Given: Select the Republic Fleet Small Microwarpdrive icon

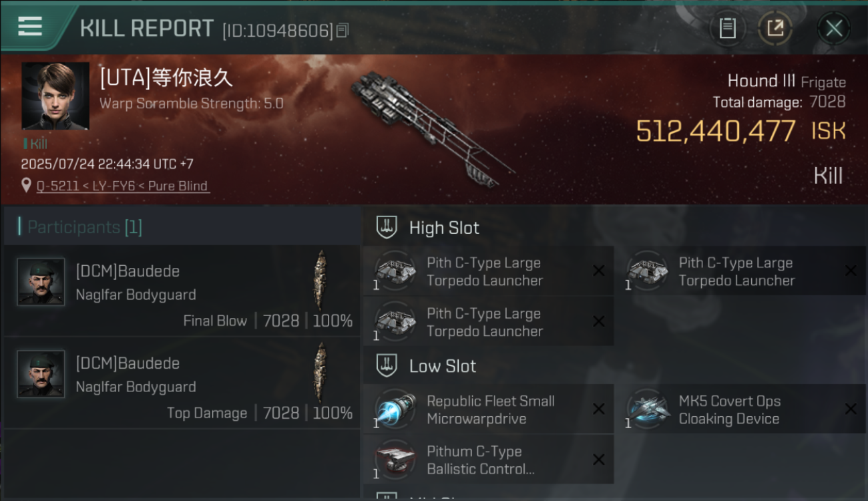Looking at the screenshot, I should pos(395,409).
